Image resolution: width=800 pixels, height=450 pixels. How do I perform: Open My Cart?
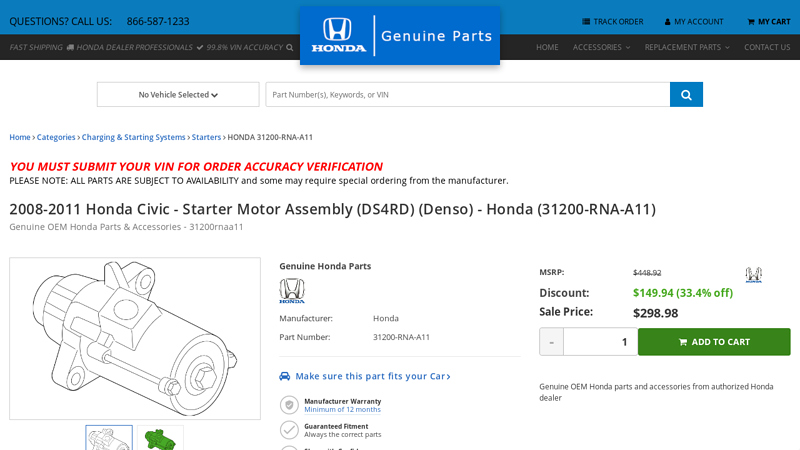click(768, 21)
